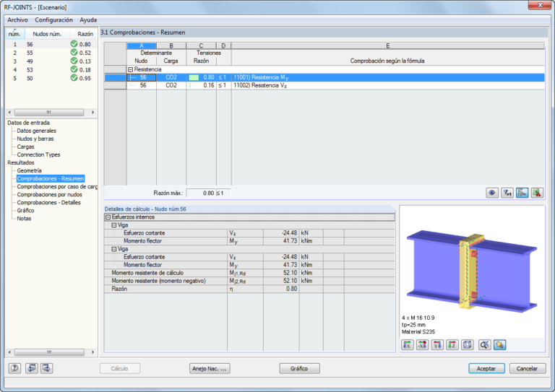Toggle the eye view mode button

tap(492, 193)
